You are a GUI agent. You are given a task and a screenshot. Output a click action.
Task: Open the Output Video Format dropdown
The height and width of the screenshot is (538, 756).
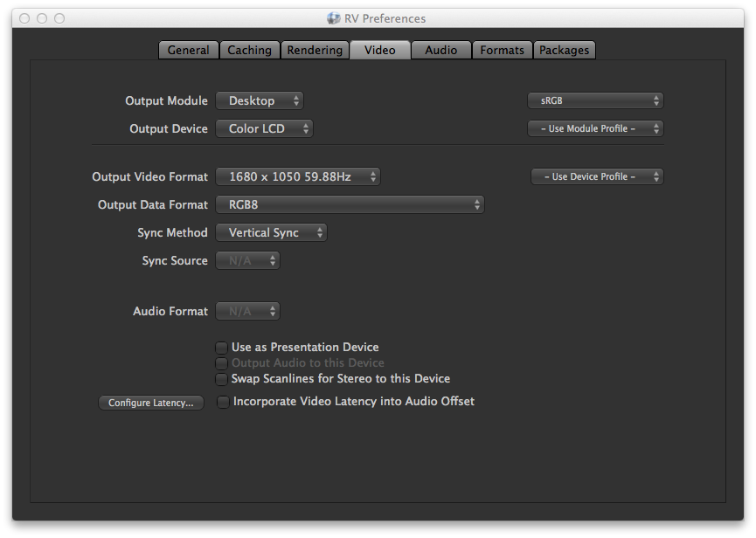[298, 176]
